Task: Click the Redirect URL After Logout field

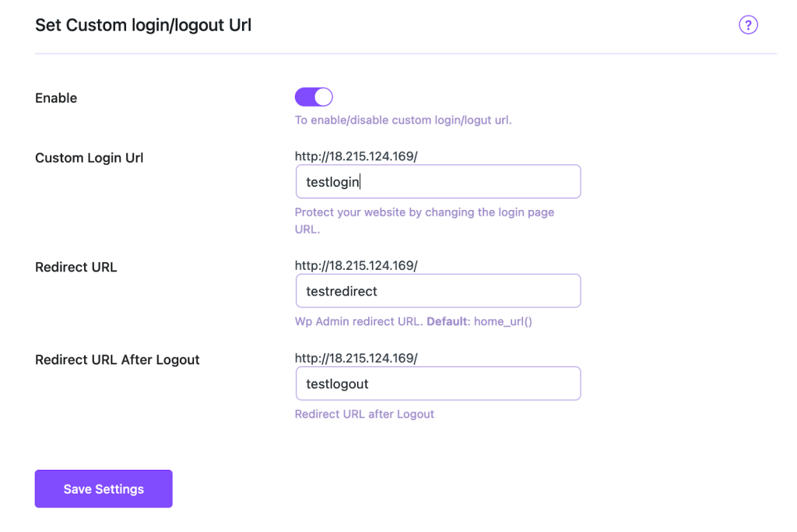Action: (x=437, y=383)
